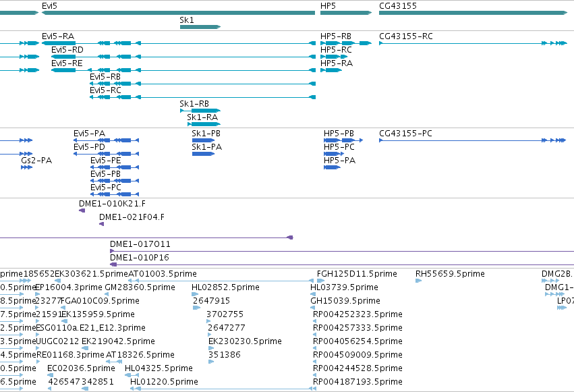The height and width of the screenshot is (392, 574).
Task: Click the HP5-PA protein label
Action: (x=340, y=161)
